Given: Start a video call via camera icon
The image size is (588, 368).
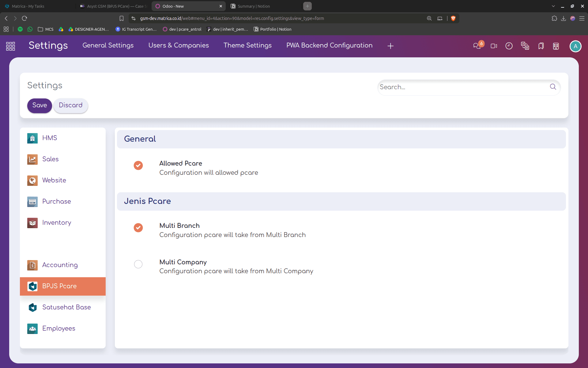Looking at the screenshot, I should 494,46.
